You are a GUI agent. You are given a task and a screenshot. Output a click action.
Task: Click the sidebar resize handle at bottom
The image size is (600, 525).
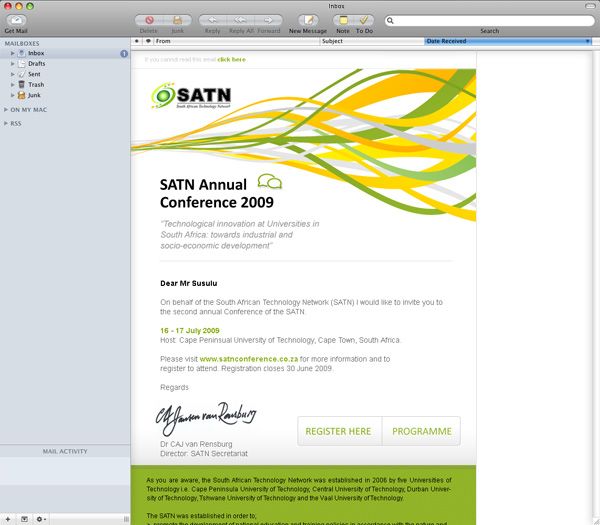pos(126,519)
